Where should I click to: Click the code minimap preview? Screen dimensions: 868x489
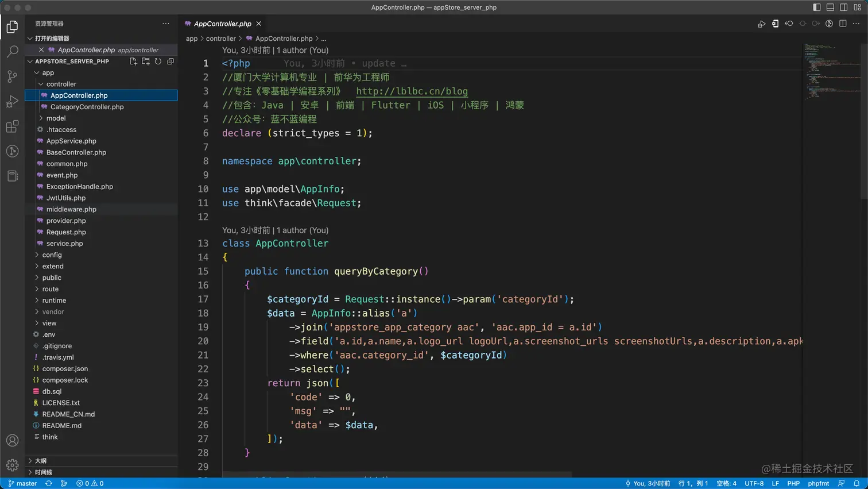[831, 72]
